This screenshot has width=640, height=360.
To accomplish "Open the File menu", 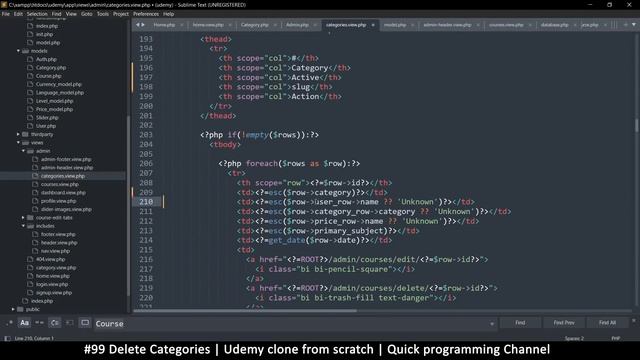I will (x=6, y=14).
